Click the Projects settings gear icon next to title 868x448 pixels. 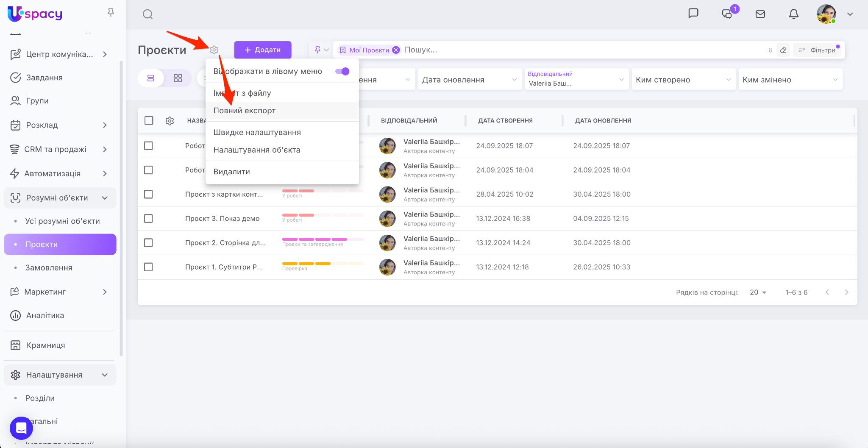coord(214,50)
